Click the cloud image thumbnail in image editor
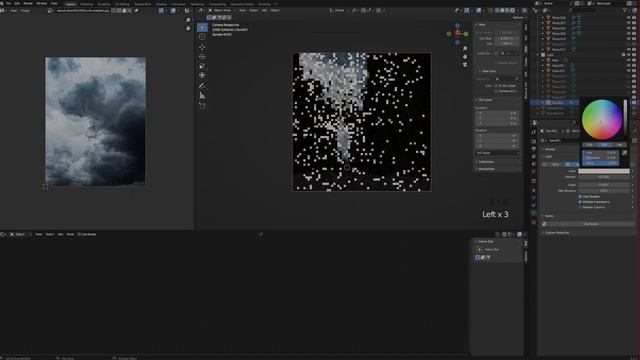Image resolution: width=640 pixels, height=360 pixels. 95,122
